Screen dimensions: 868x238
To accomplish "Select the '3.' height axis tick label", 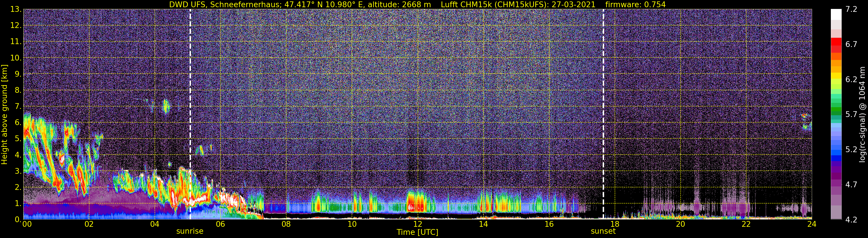I will click(x=18, y=171).
